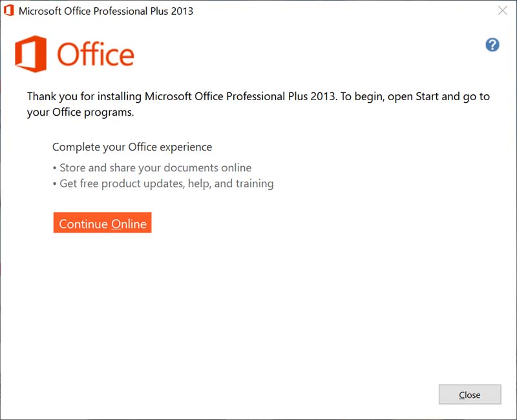
Task: Click the bullet dot before "Get free product"
Action: tap(55, 184)
